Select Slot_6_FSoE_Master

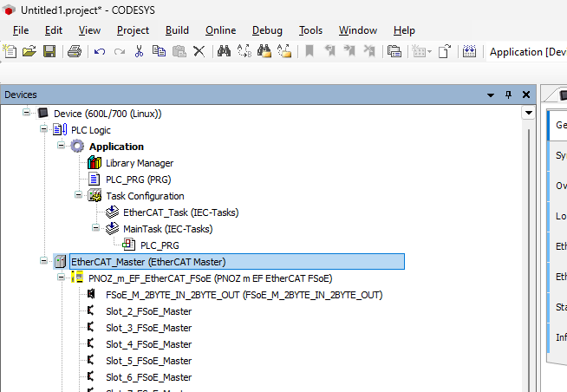[x=148, y=377]
